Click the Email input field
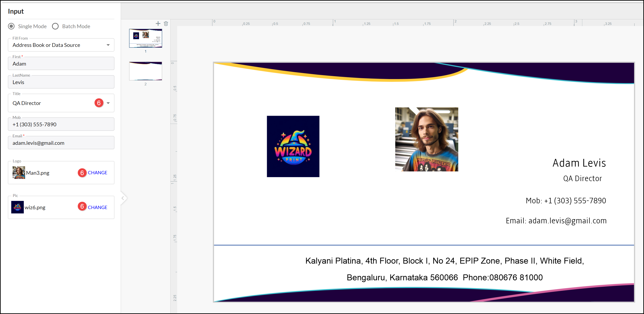The image size is (644, 314). pos(61,143)
